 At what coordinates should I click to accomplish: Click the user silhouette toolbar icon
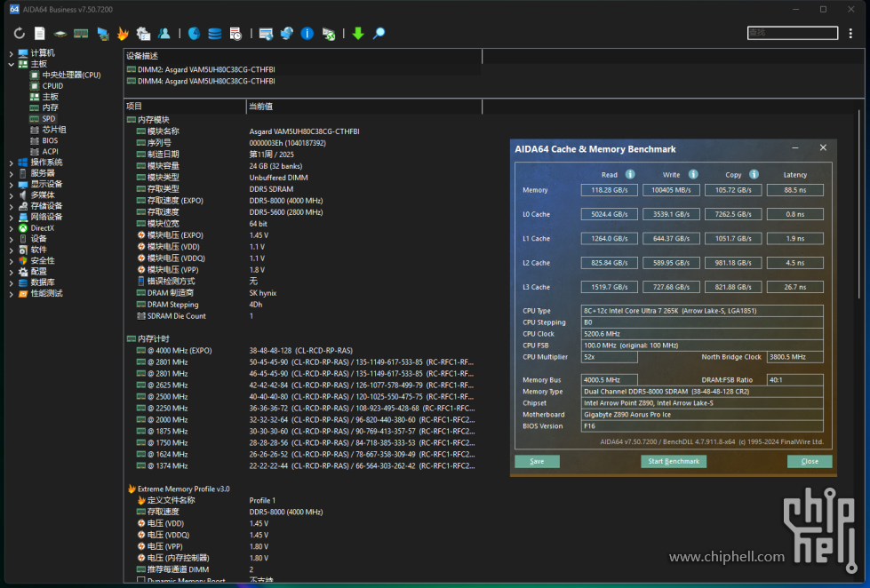164,34
